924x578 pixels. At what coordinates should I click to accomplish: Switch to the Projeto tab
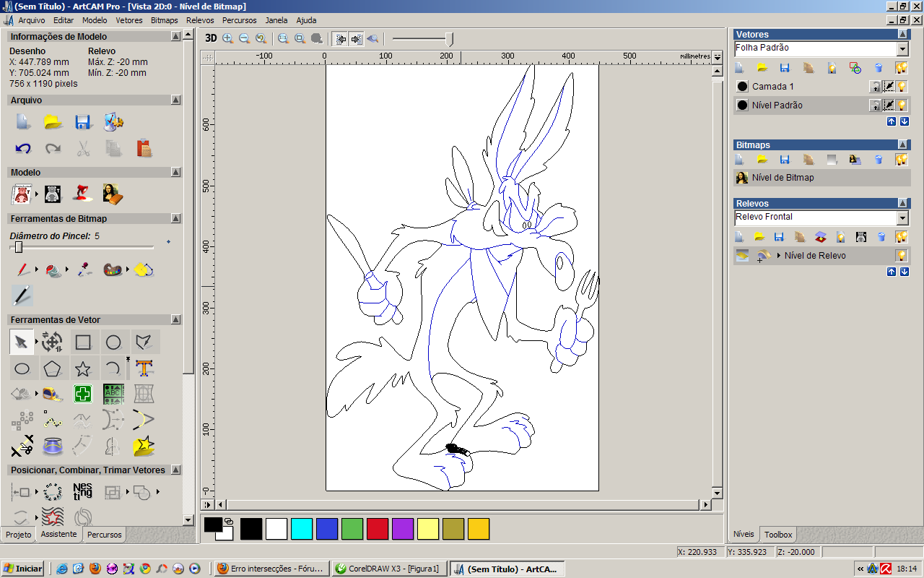(x=19, y=535)
